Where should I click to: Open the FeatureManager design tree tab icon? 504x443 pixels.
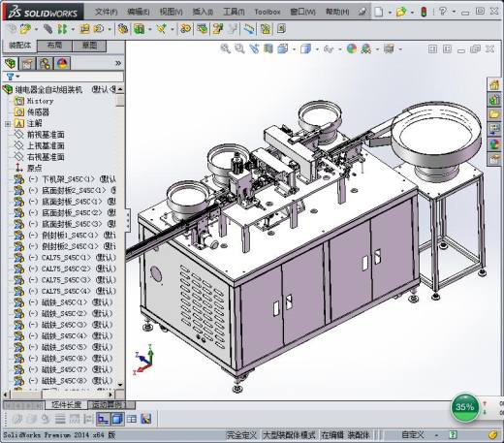point(11,64)
